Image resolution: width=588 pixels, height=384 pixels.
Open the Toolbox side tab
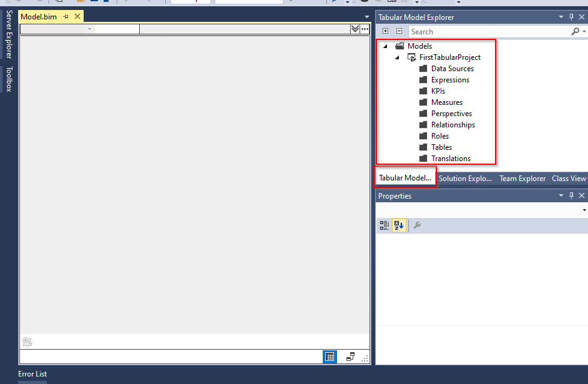point(9,79)
